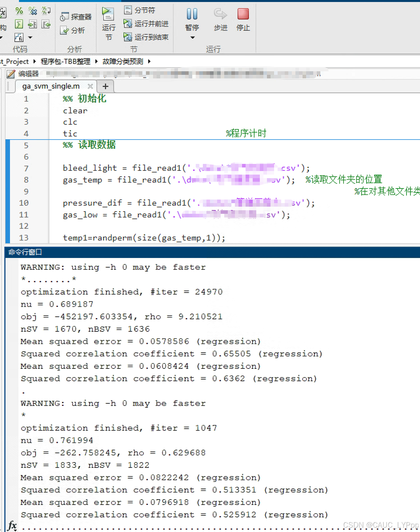This screenshot has width=420, height=532.
Task: Click 'nu = 0.761994' output line
Action: pos(57,440)
